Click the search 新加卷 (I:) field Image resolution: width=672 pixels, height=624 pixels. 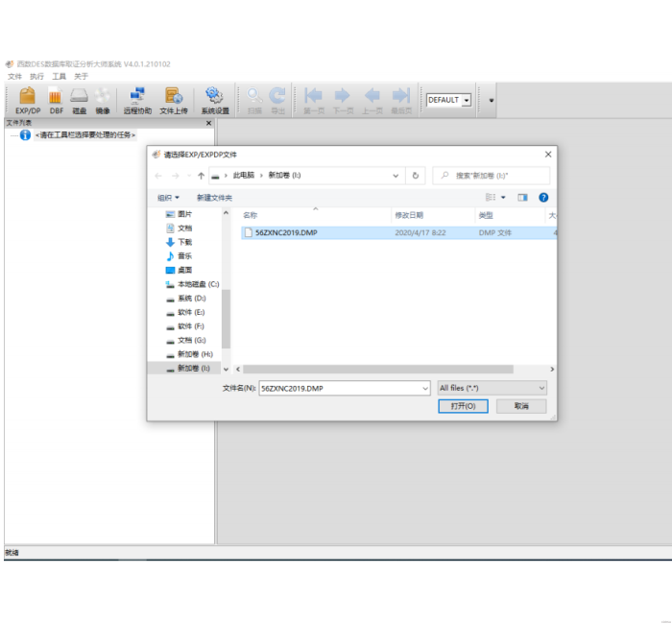[x=492, y=176]
